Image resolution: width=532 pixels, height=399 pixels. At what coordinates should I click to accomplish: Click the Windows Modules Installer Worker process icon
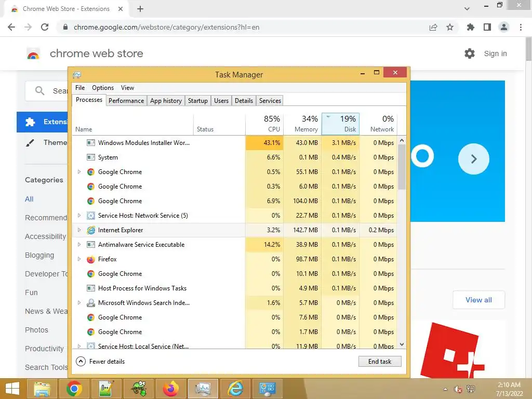click(x=90, y=143)
